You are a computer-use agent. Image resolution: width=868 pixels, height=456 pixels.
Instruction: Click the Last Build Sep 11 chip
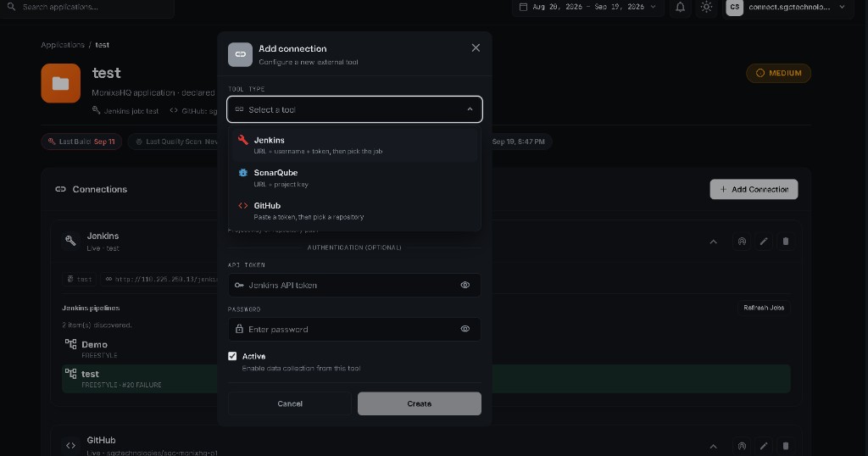coord(81,142)
